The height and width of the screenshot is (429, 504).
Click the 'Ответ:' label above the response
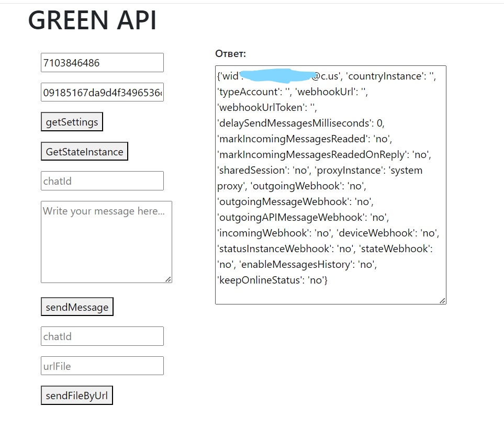click(230, 53)
